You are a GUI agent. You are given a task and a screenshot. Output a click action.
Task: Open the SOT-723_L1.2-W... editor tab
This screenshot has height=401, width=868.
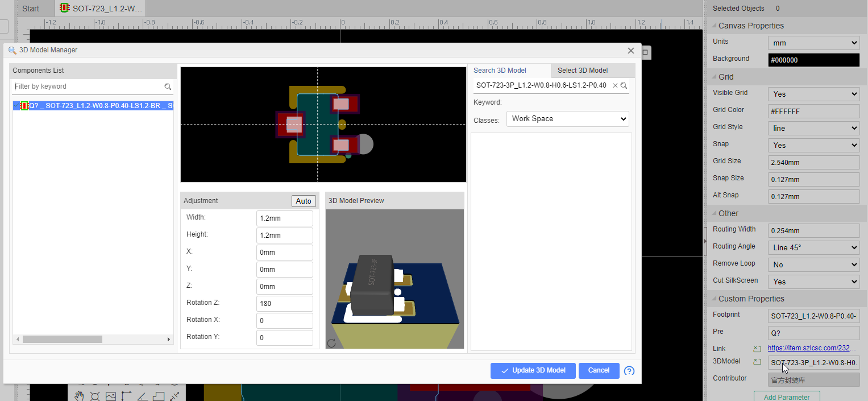[x=101, y=9]
